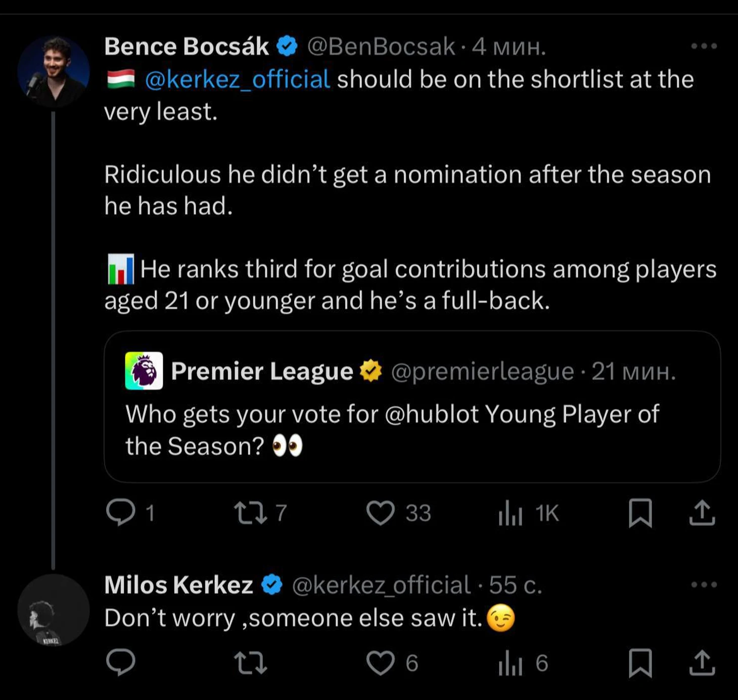
Task: Bookmark Milos Kerkez's reply
Action: (x=640, y=663)
